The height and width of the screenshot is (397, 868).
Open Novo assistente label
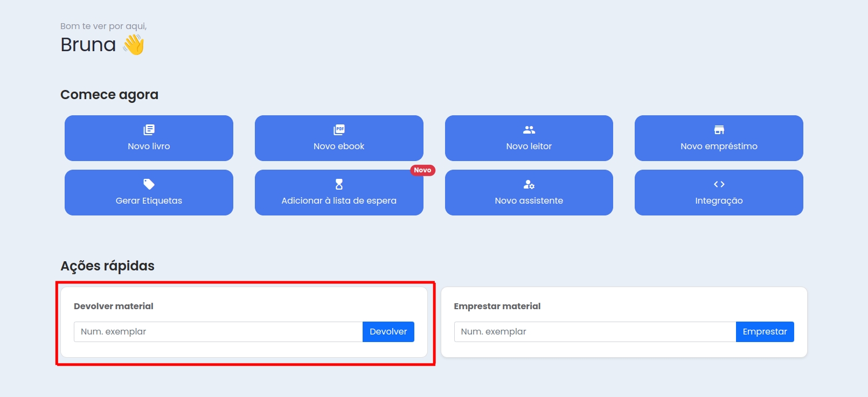529,200
